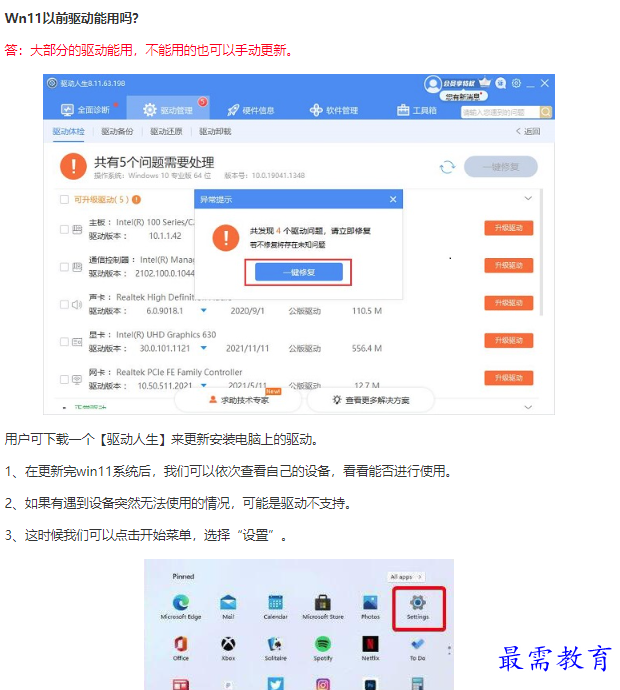Select the 驱动卸载 sub-tab
The height and width of the screenshot is (690, 620).
(x=215, y=131)
